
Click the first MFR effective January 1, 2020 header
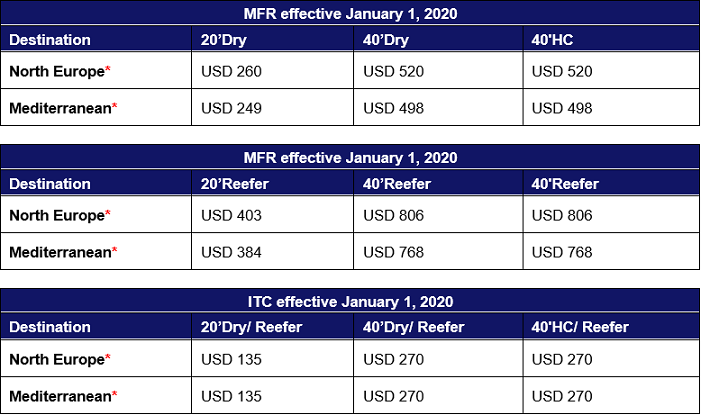click(350, 14)
